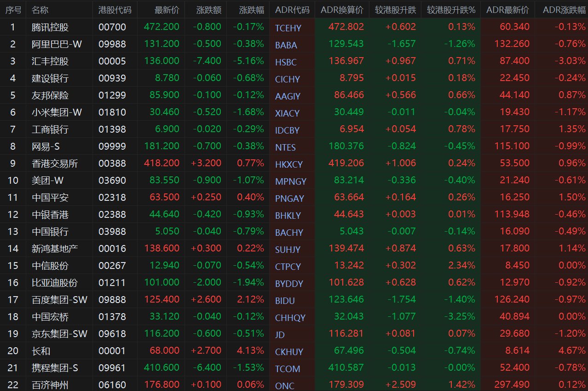
Task: Select the AAGIY ADR code
Action: tap(288, 96)
